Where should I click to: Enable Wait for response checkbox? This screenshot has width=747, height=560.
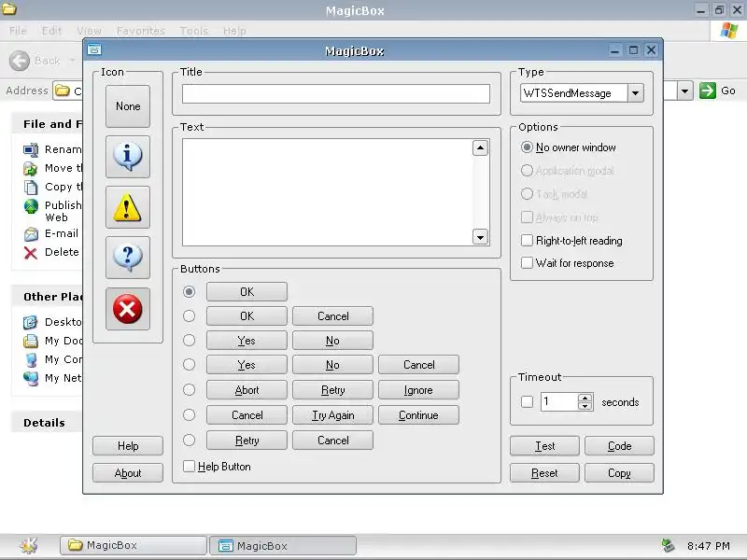click(527, 262)
